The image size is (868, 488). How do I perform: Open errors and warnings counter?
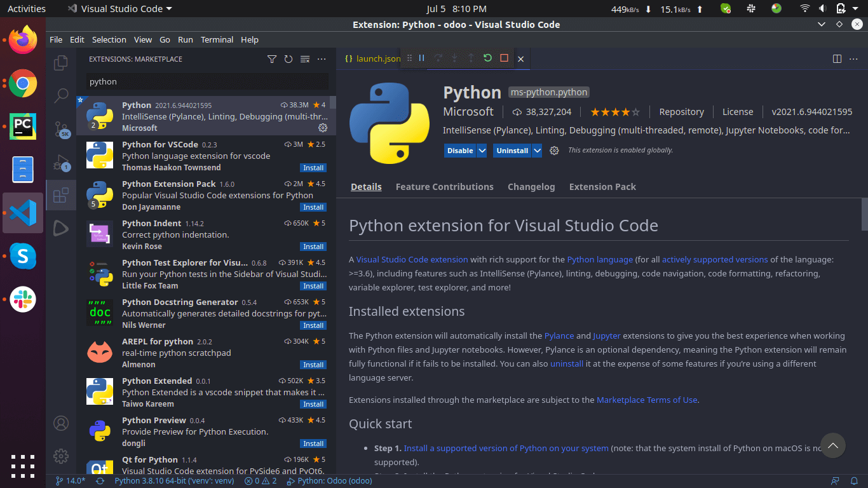[x=261, y=481]
